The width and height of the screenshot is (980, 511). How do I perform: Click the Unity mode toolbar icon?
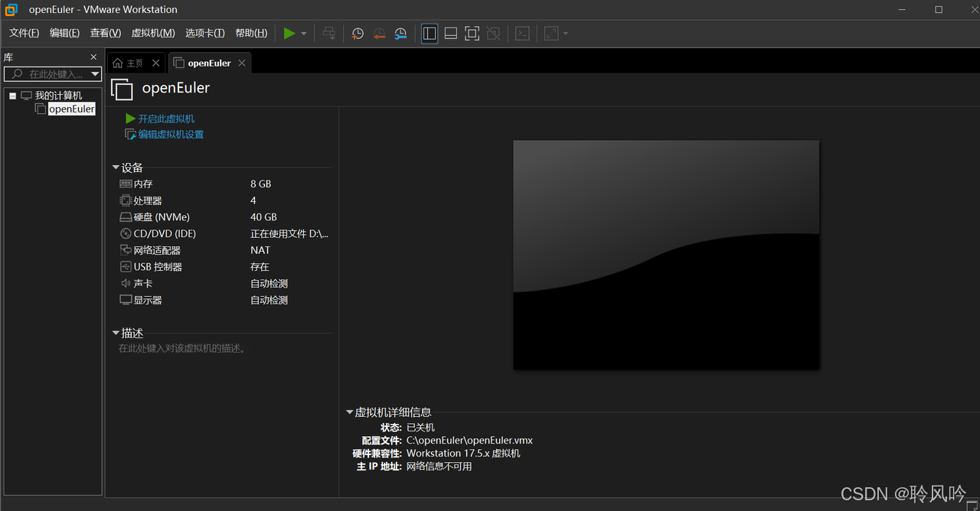494,33
